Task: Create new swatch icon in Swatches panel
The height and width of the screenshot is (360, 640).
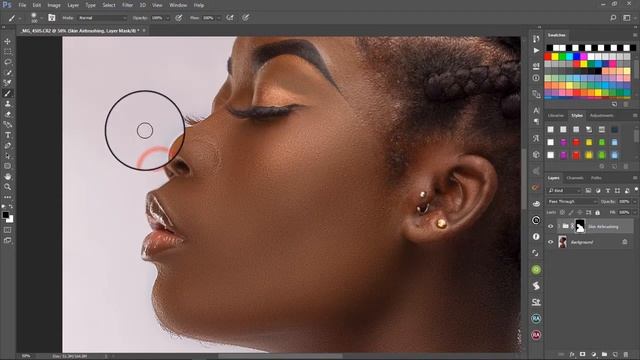Action: (x=615, y=104)
